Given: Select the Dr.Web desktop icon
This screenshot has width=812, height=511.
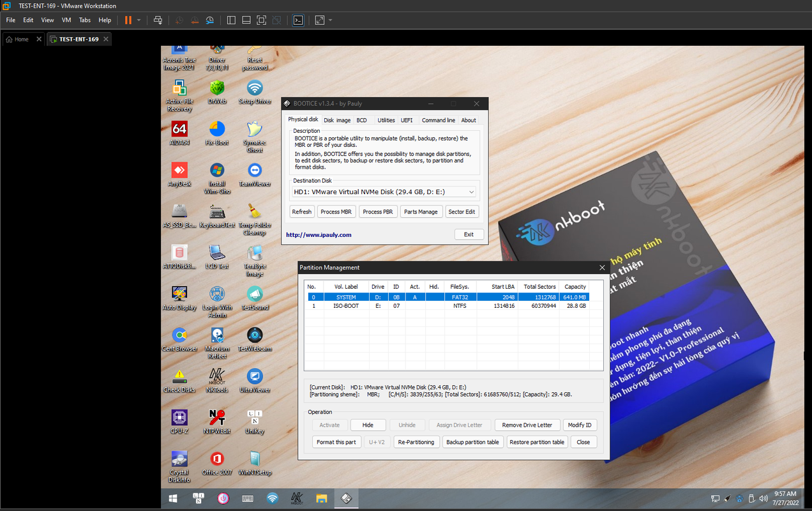Looking at the screenshot, I should (x=217, y=91).
